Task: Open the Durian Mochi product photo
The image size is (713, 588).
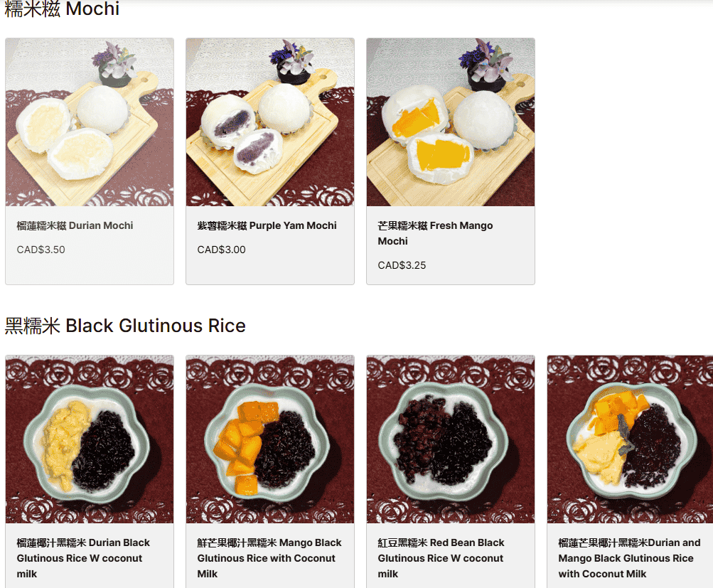Action: 90,122
